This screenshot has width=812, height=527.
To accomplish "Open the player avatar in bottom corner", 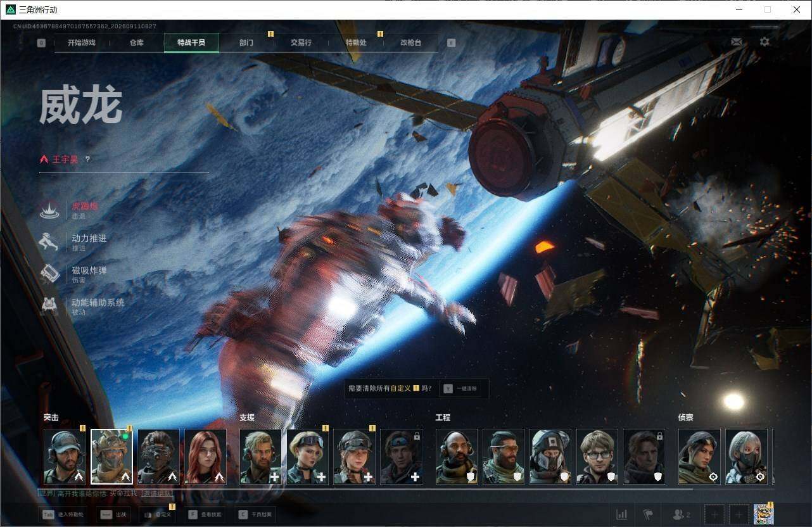I will 764,514.
